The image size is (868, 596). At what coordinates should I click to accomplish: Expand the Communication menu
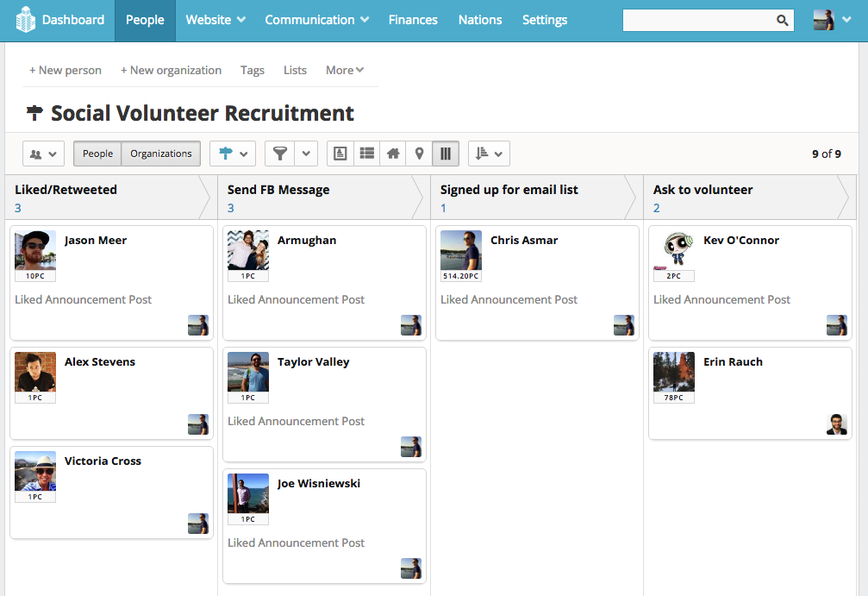tap(316, 20)
